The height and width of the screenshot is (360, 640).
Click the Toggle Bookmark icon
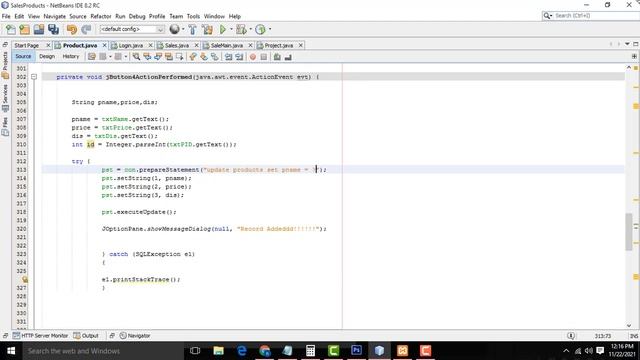(214, 57)
